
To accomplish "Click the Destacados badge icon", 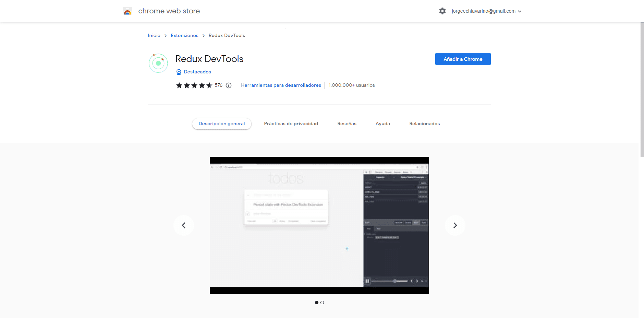I will coord(179,72).
